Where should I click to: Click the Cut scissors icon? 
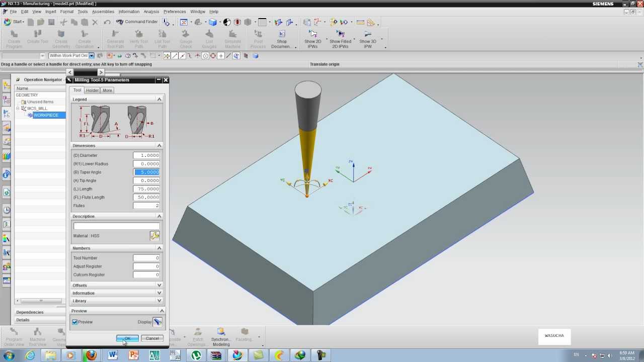63,22
